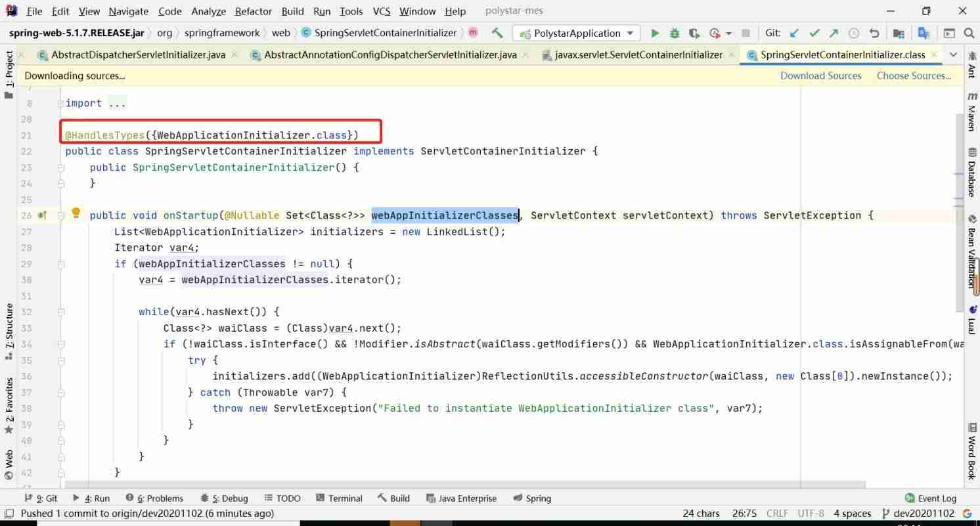Open the Navigate menu
This screenshot has height=526, width=980.
pos(128,11)
